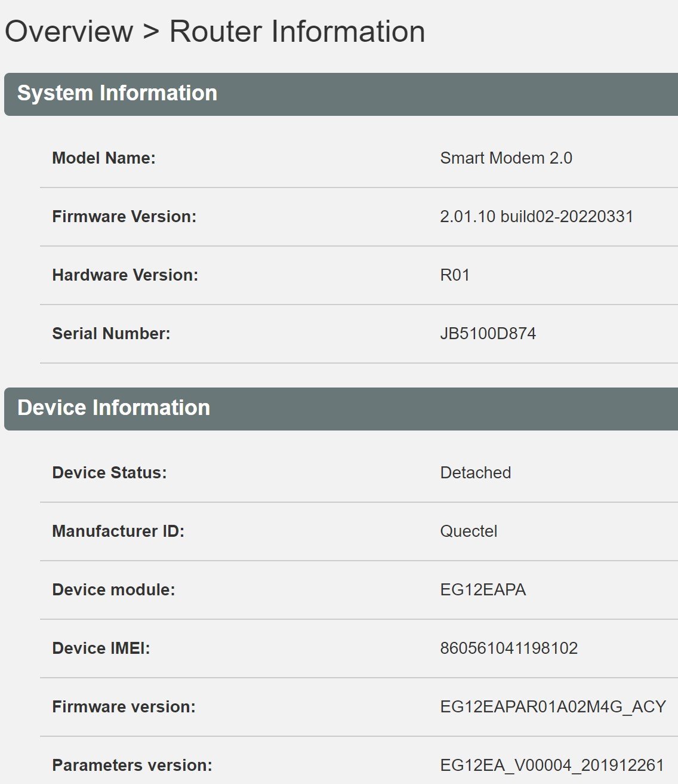Select the EG12EAPAR01A02M4G_ACY firmware value
Screen dimensions: 678x784
click(x=553, y=707)
